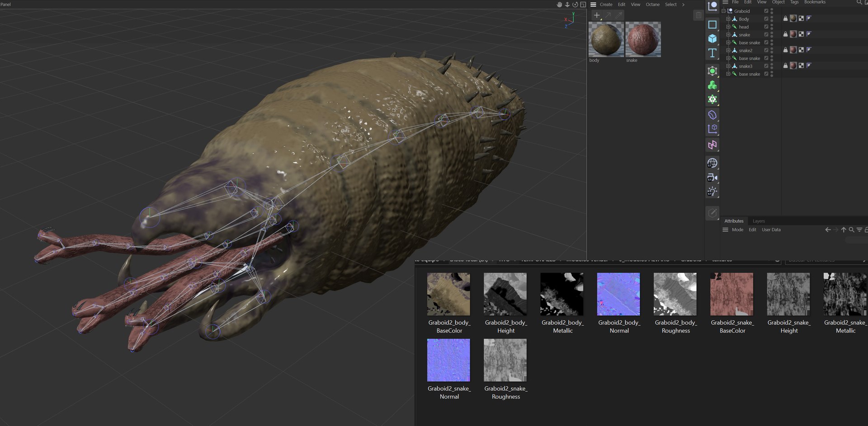The height and width of the screenshot is (426, 868).
Task: Click the viewport rotate icon
Action: pyautogui.click(x=575, y=5)
